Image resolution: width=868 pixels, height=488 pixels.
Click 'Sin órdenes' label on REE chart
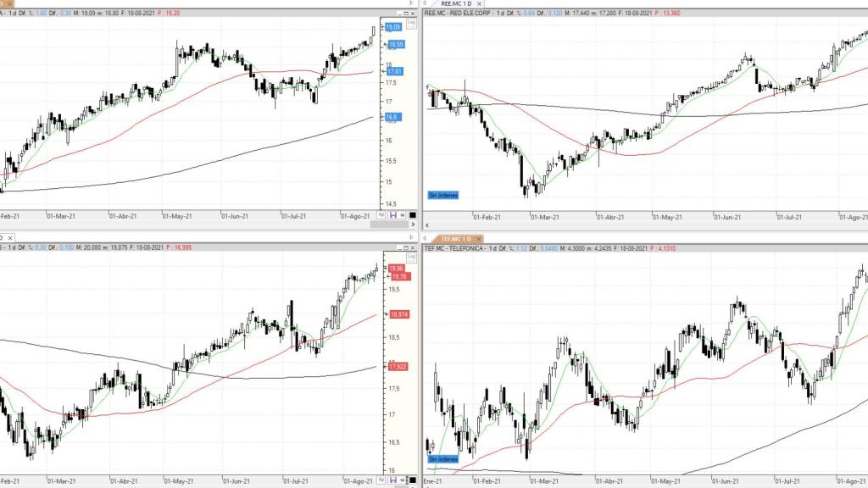443,195
